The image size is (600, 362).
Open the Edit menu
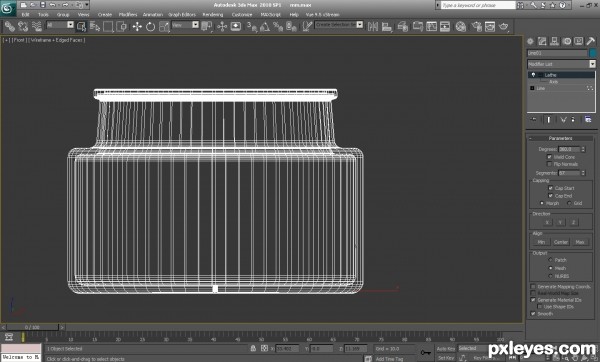[25, 15]
